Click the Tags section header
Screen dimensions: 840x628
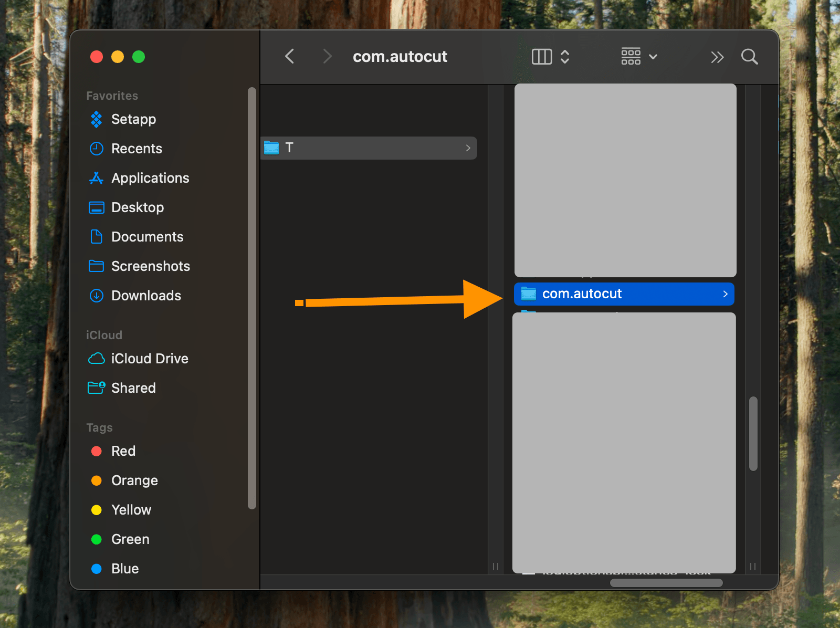(x=99, y=427)
